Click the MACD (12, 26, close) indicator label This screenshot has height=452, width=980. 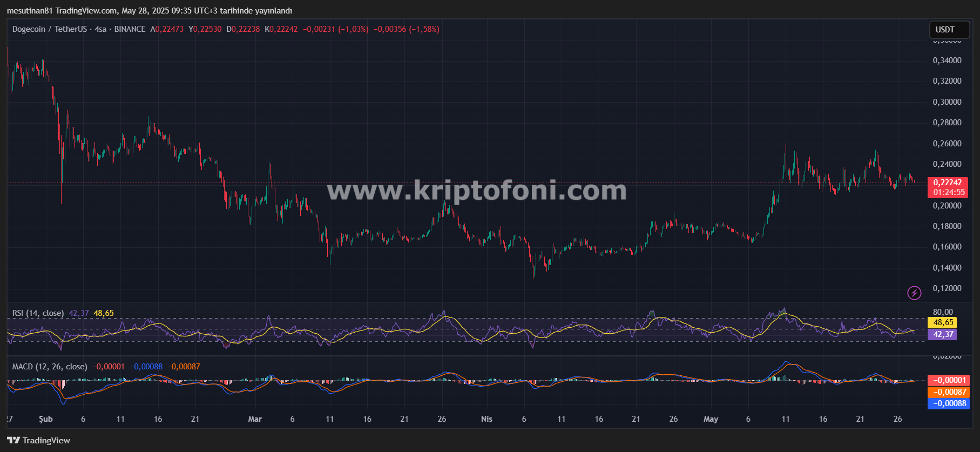[50, 367]
